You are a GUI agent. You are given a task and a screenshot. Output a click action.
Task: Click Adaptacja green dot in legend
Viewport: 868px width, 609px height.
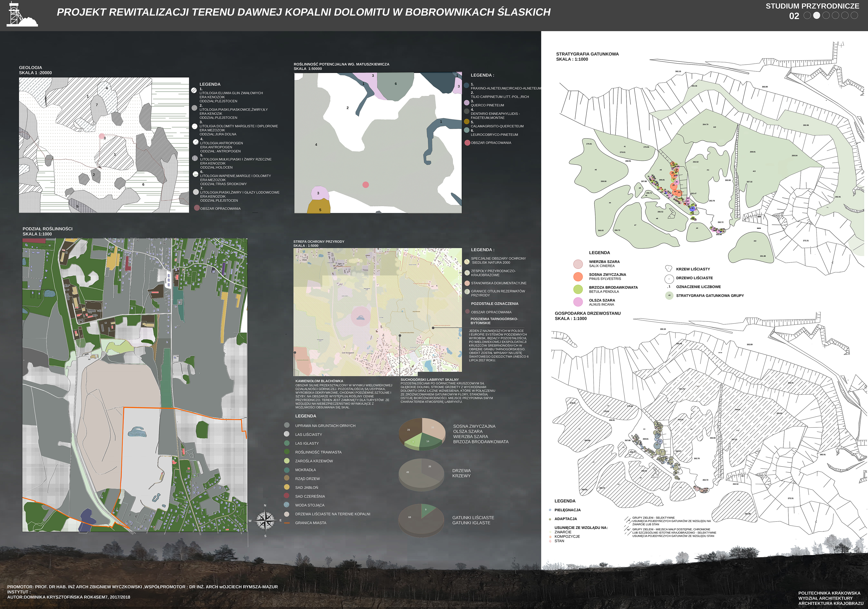click(x=550, y=519)
